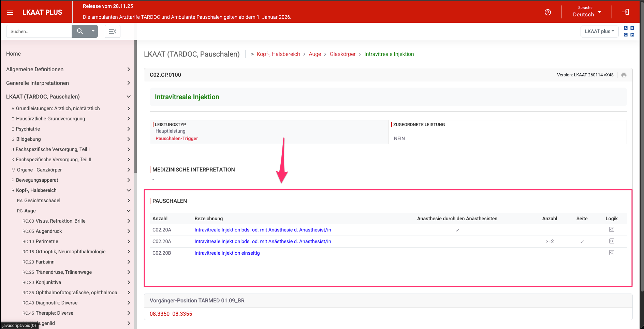Open the hamburger navigation menu
This screenshot has height=329, width=644.
coord(10,13)
